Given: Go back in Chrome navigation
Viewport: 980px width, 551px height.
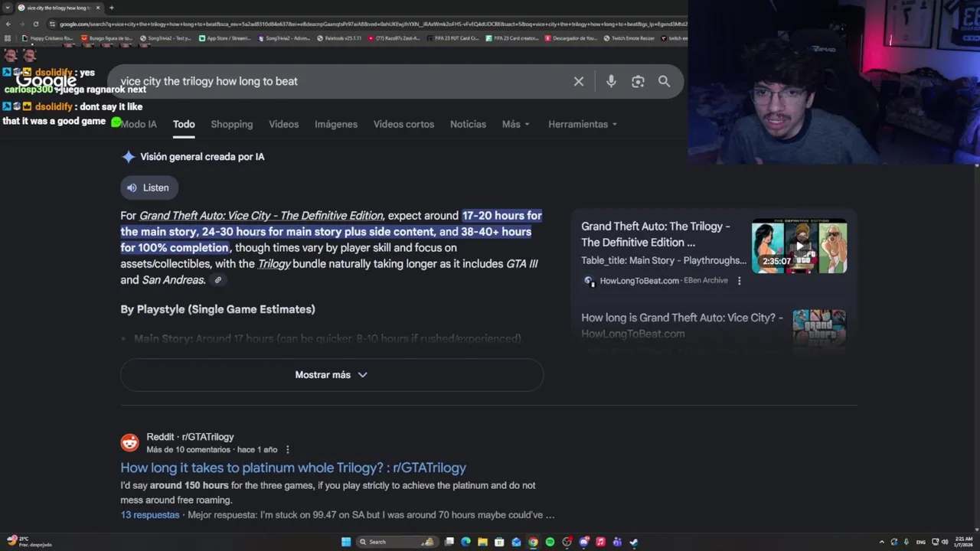Looking at the screenshot, I should point(8,24).
